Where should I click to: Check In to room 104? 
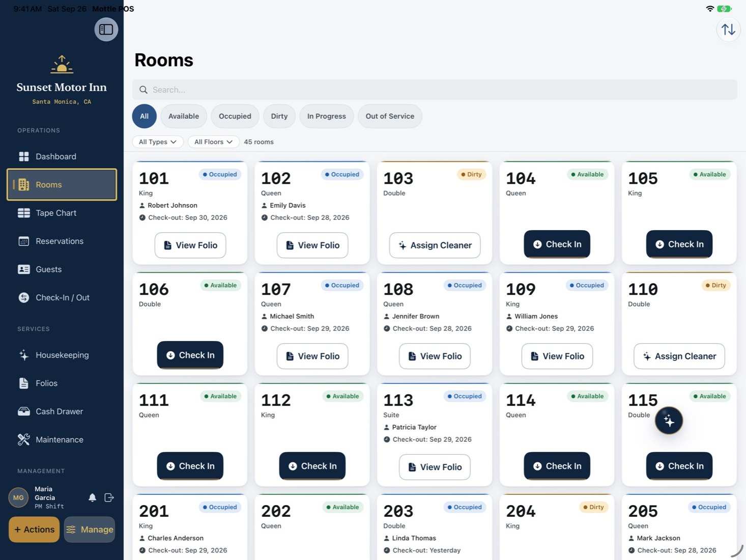(557, 244)
